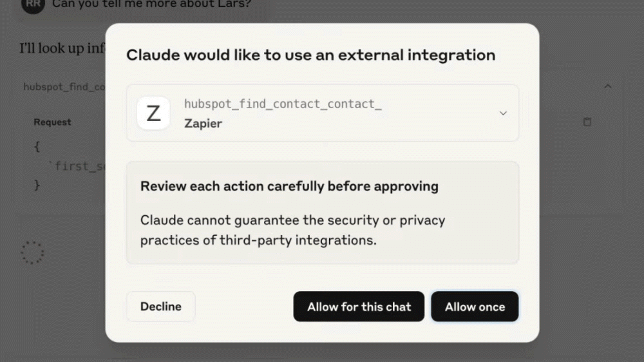Click the "Allow once" button

[x=475, y=307]
